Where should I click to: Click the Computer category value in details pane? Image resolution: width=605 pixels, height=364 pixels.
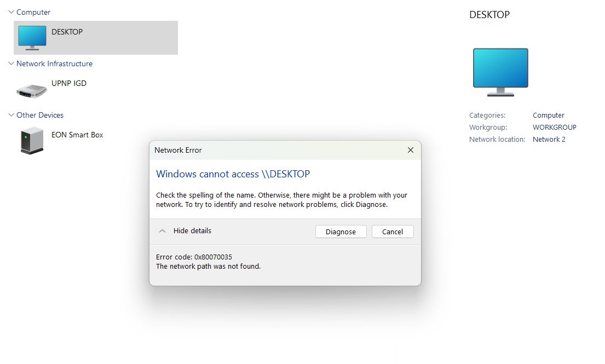click(x=548, y=115)
